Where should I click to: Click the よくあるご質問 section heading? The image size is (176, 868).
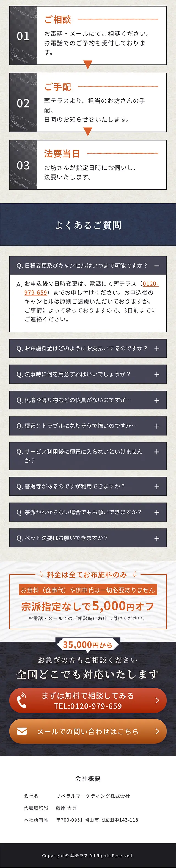(88, 225)
